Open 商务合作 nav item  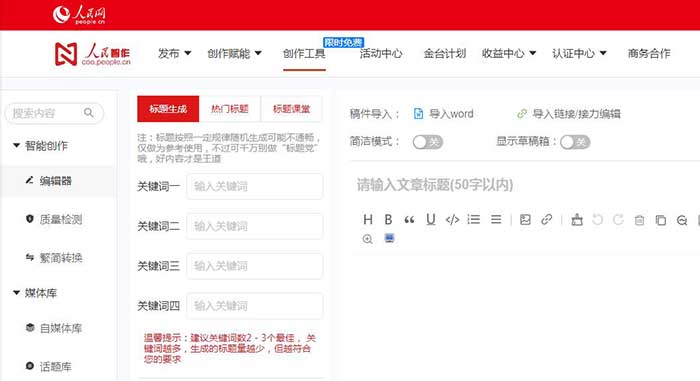pos(649,54)
